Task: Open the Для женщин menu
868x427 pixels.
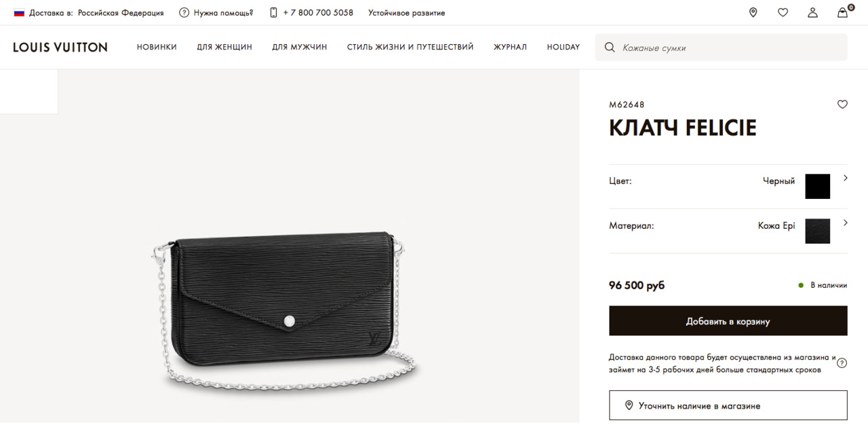Action: [224, 47]
